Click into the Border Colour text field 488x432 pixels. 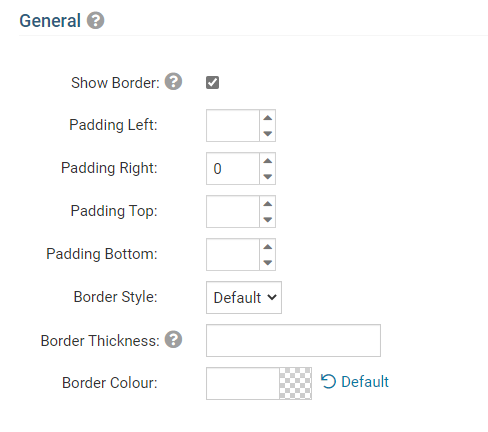[x=243, y=383]
